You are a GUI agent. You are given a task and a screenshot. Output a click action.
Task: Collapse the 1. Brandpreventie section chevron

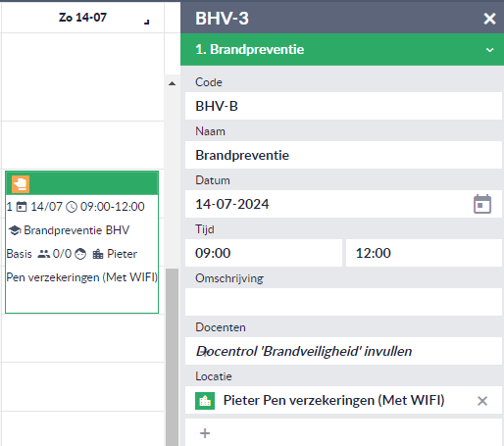(x=489, y=50)
